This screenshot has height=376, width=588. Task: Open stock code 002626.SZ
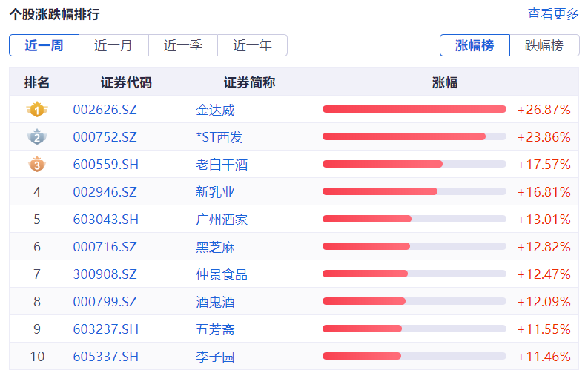coord(105,110)
